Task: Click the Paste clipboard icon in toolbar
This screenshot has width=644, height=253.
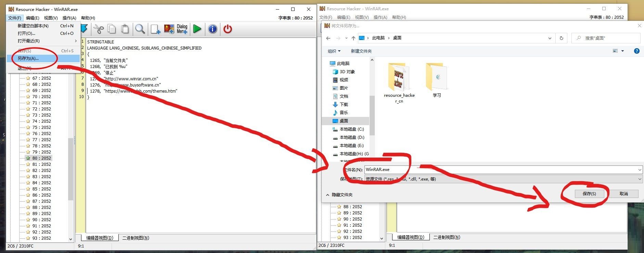Action: click(x=125, y=29)
